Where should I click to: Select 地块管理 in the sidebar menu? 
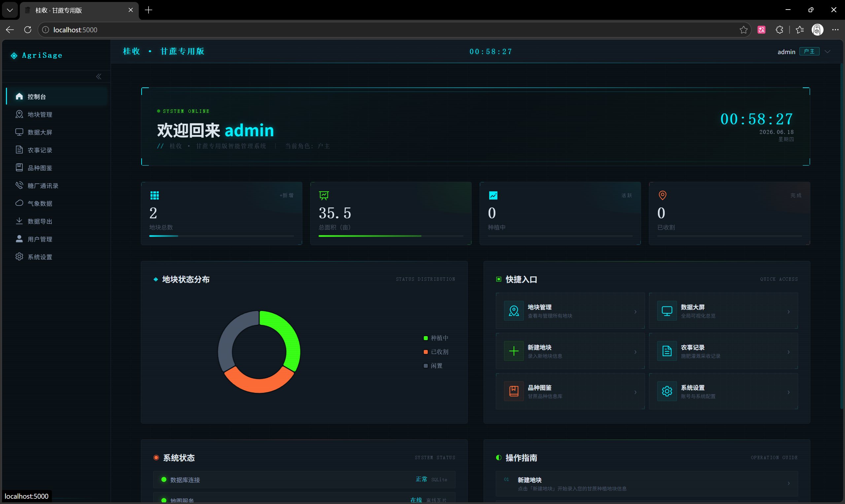coord(57,114)
